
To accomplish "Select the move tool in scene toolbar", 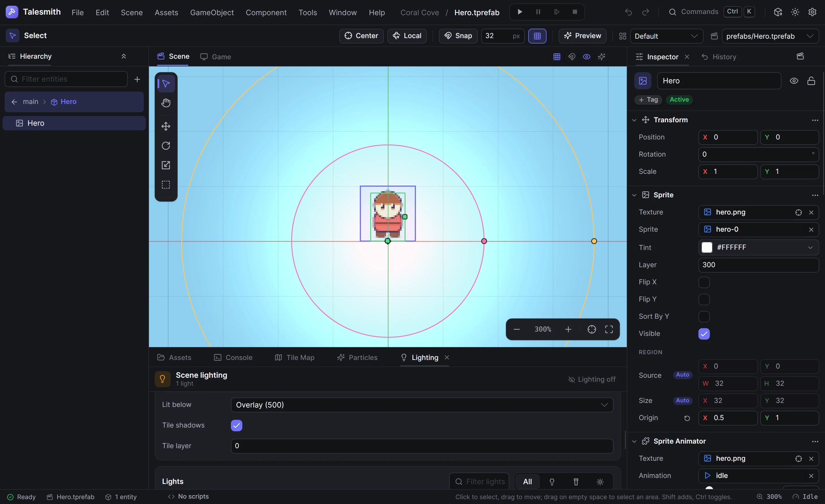I will tap(166, 126).
